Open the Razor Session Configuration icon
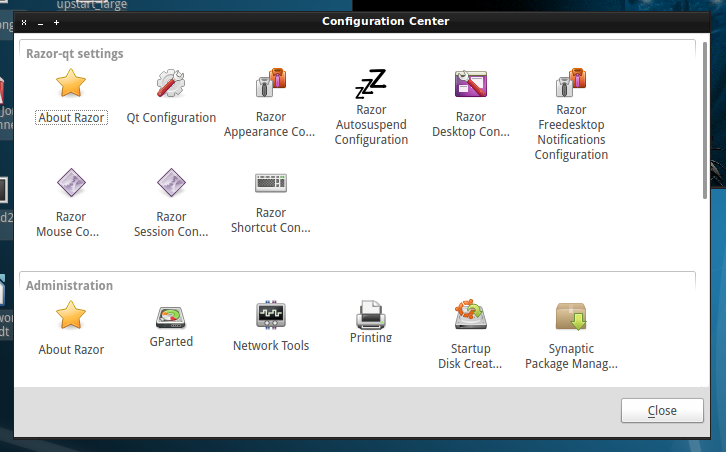This screenshot has width=726, height=452. (x=171, y=182)
